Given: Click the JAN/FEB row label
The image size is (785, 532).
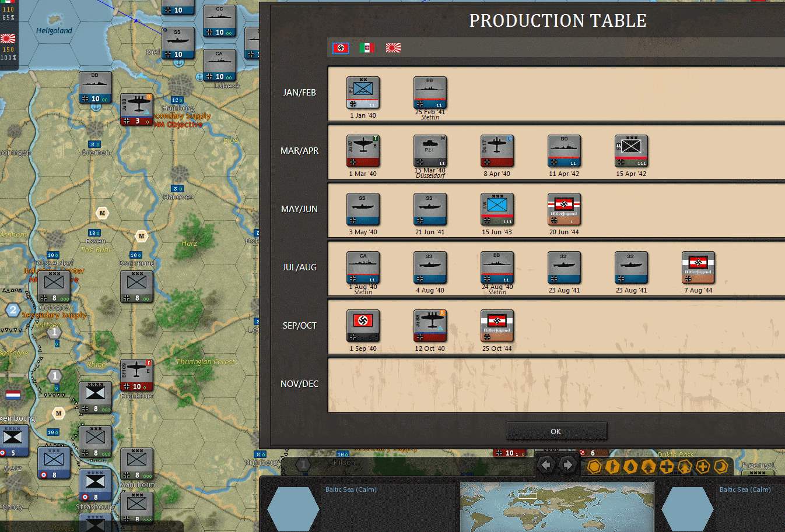Looking at the screenshot, I should [x=299, y=93].
